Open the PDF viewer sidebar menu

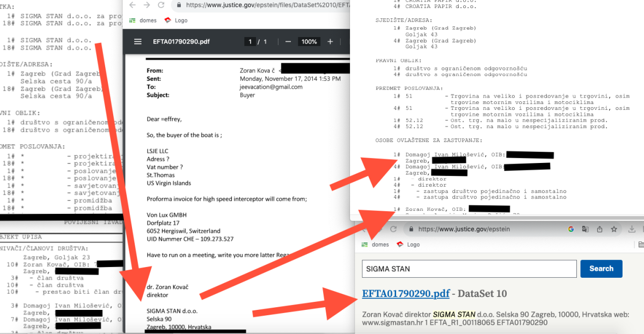pyautogui.click(x=138, y=42)
